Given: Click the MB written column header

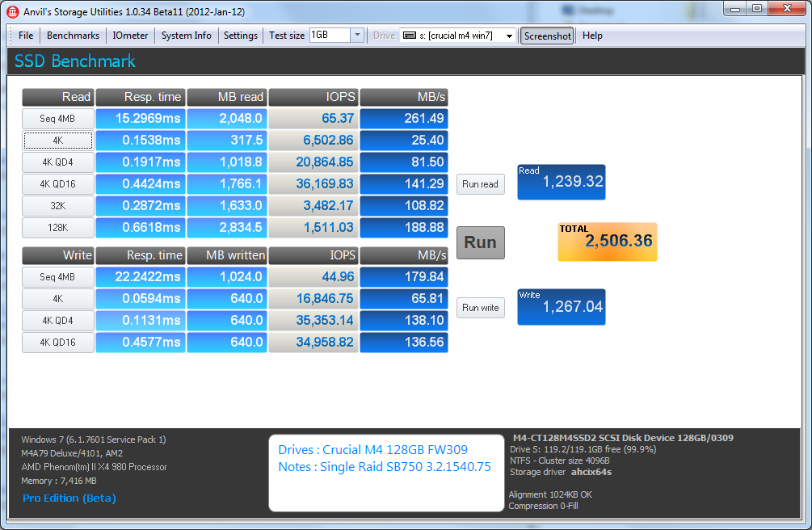Looking at the screenshot, I should (227, 254).
